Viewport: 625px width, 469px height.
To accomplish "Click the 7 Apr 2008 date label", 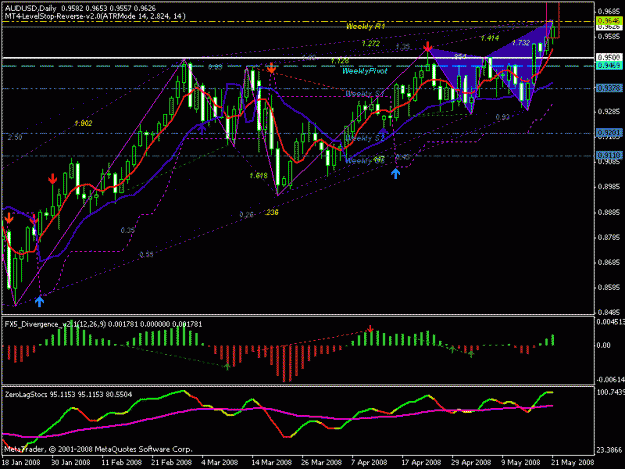I will pyautogui.click(x=369, y=462).
